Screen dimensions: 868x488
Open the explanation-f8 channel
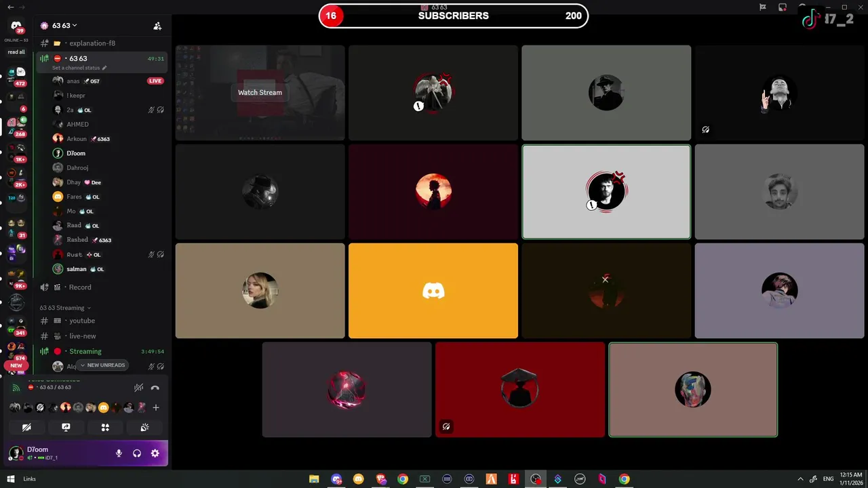(102, 43)
